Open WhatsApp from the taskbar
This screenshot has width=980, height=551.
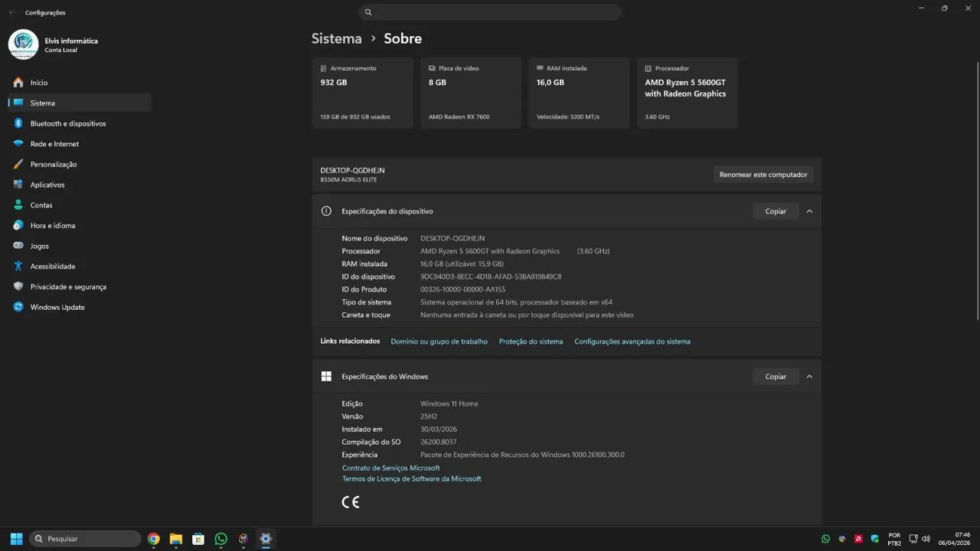tap(221, 539)
